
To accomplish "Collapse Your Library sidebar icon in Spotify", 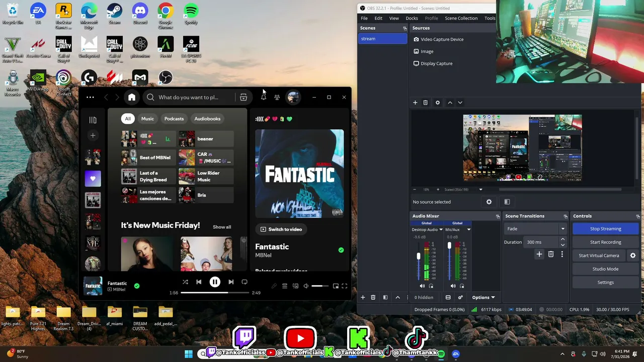I will (x=93, y=120).
